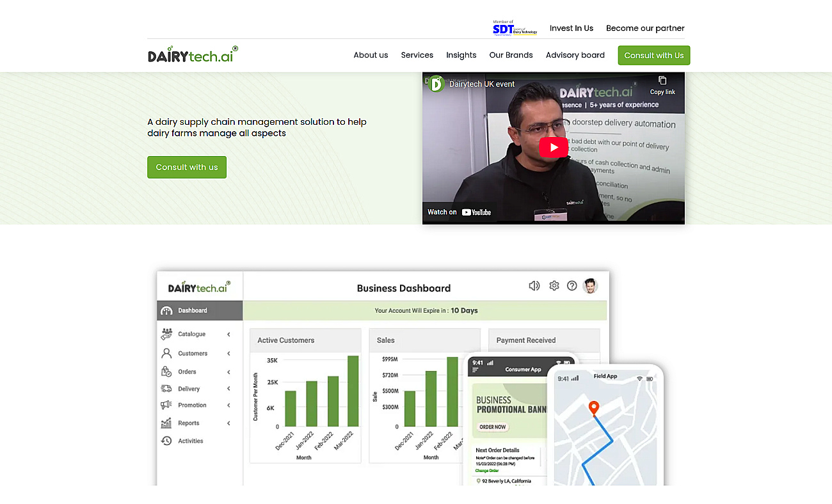Click the Orders sidebar icon

click(x=166, y=372)
